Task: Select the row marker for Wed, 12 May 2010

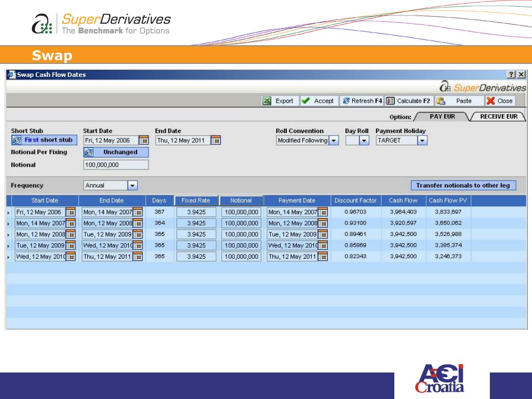Action: coord(8,257)
